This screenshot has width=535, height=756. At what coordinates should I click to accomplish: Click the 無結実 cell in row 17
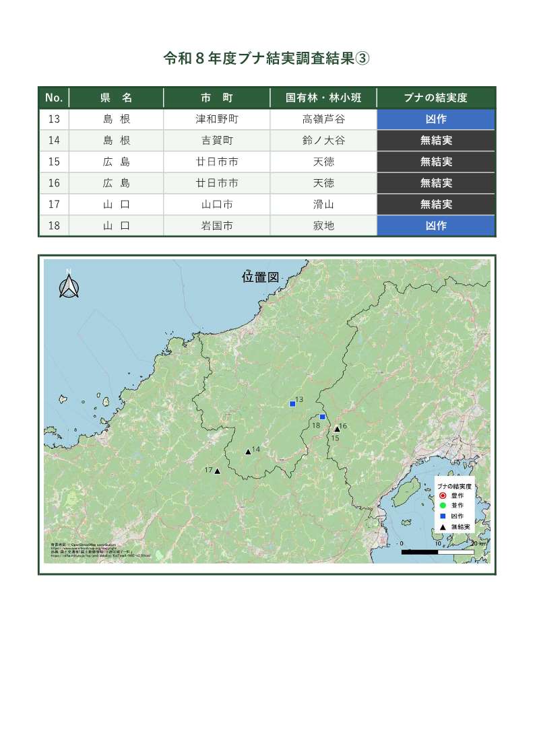[436, 204]
